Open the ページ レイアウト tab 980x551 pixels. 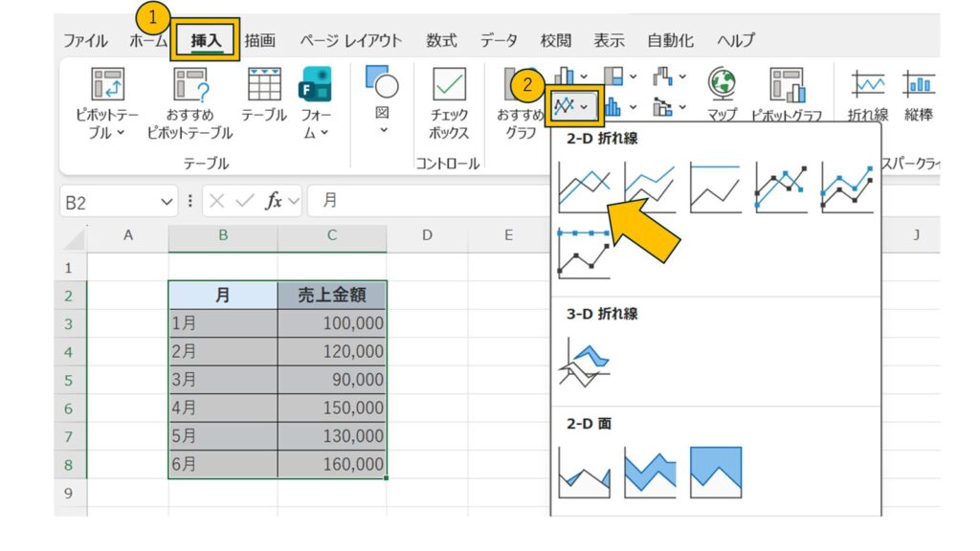350,41
